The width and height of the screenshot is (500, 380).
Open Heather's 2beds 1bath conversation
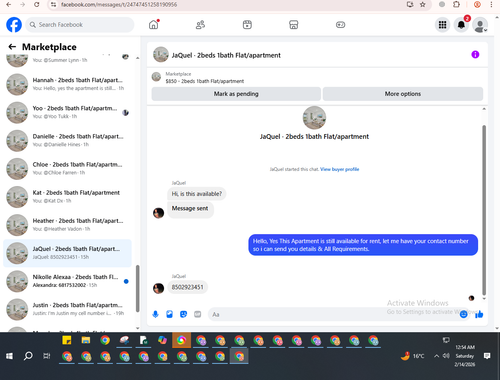(x=68, y=225)
